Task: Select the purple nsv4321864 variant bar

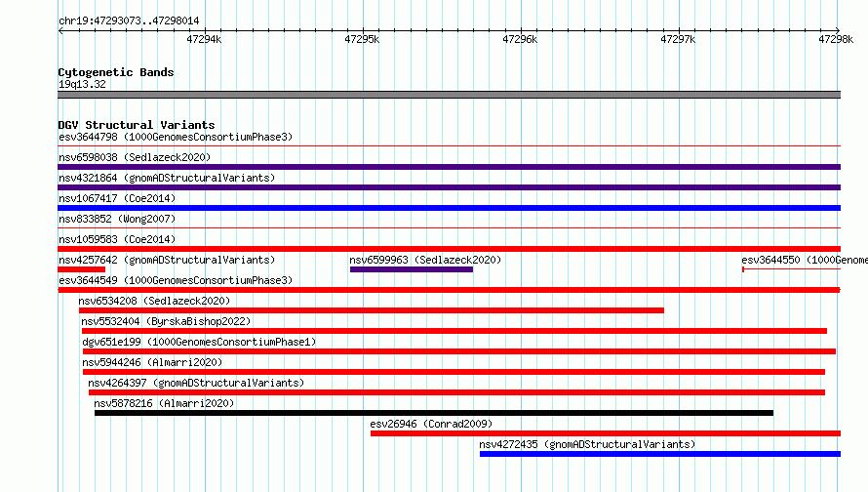Action: pos(449,187)
